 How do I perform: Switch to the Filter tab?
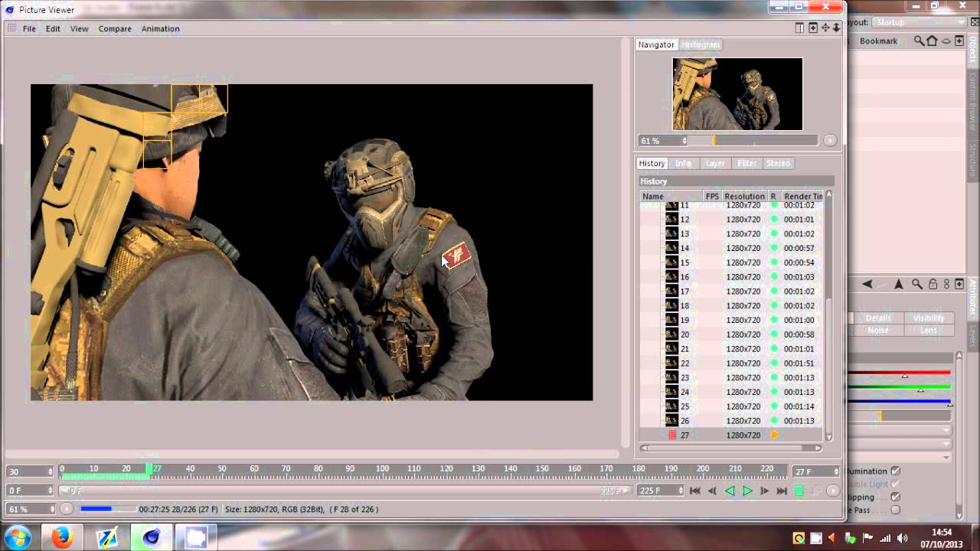pos(746,163)
